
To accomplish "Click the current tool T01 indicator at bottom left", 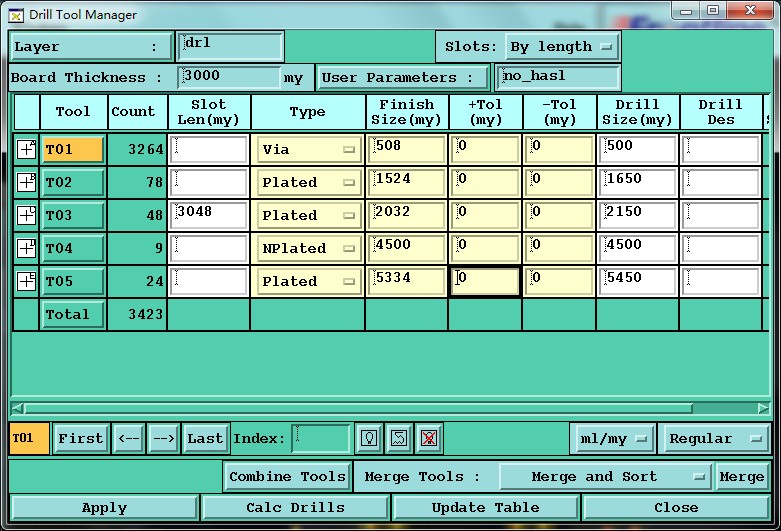I will click(29, 438).
